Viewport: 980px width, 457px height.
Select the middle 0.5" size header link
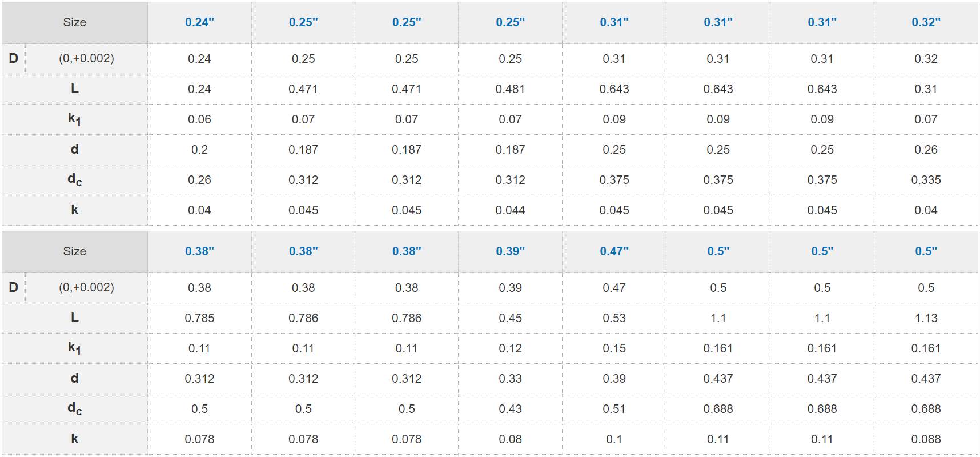(x=822, y=251)
